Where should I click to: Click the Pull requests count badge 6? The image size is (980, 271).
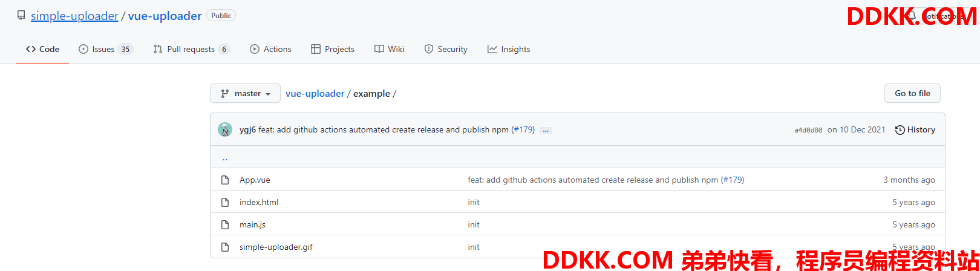coord(224,50)
